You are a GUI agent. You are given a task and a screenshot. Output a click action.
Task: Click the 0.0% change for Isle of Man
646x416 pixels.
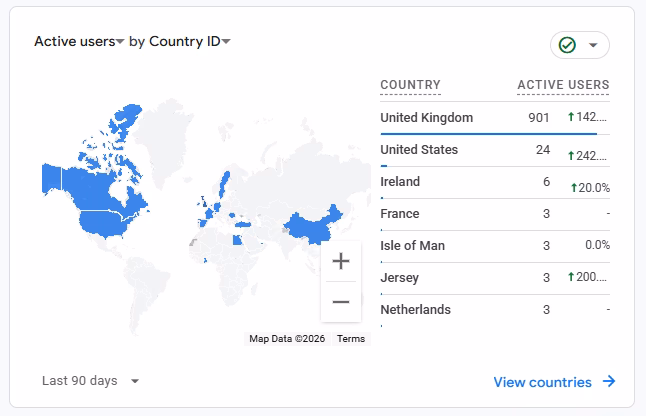[x=597, y=245]
